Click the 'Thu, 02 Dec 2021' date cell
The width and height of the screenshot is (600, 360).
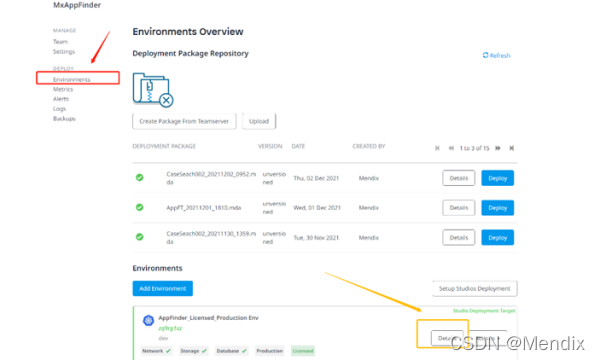coord(316,178)
